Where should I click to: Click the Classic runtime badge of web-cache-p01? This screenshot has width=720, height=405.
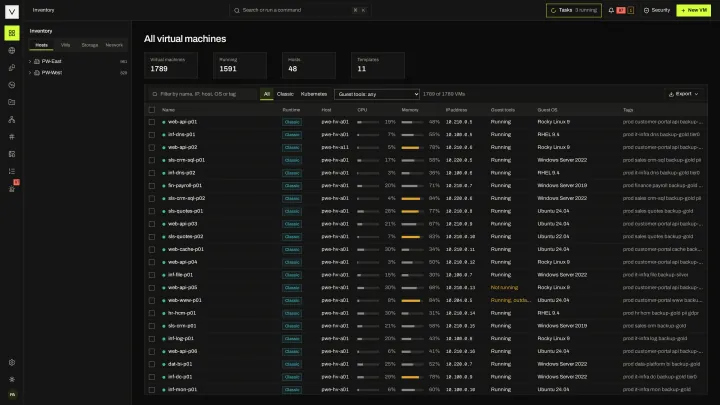[x=292, y=249]
